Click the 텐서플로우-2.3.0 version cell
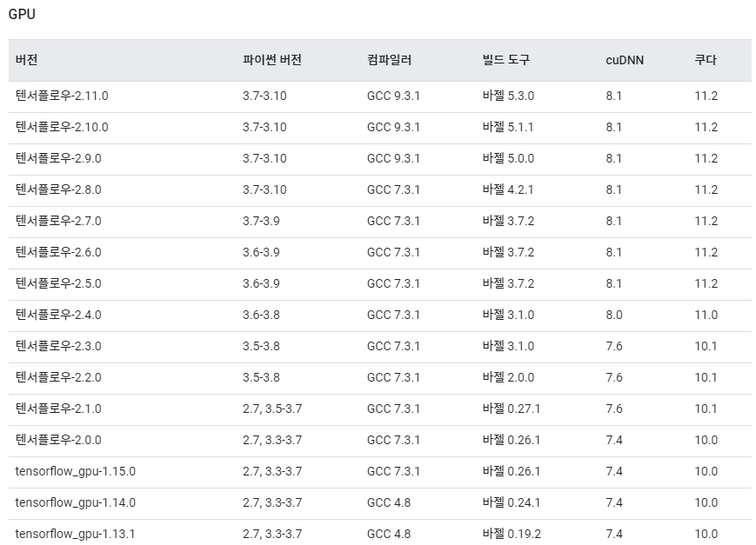The image size is (756, 545). tap(58, 346)
